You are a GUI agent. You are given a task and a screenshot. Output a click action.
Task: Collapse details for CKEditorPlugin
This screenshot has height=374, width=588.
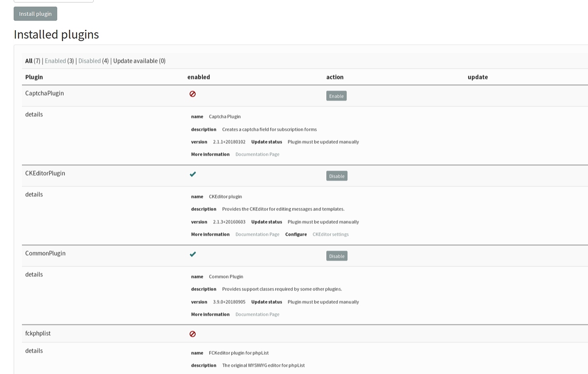tap(34, 194)
